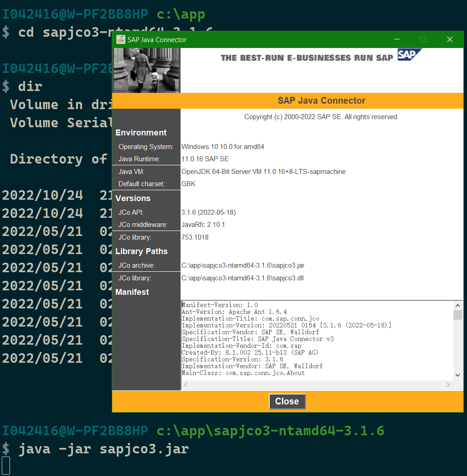Click the terminal 'Directory of' line
The image size is (467, 476).
[58, 159]
